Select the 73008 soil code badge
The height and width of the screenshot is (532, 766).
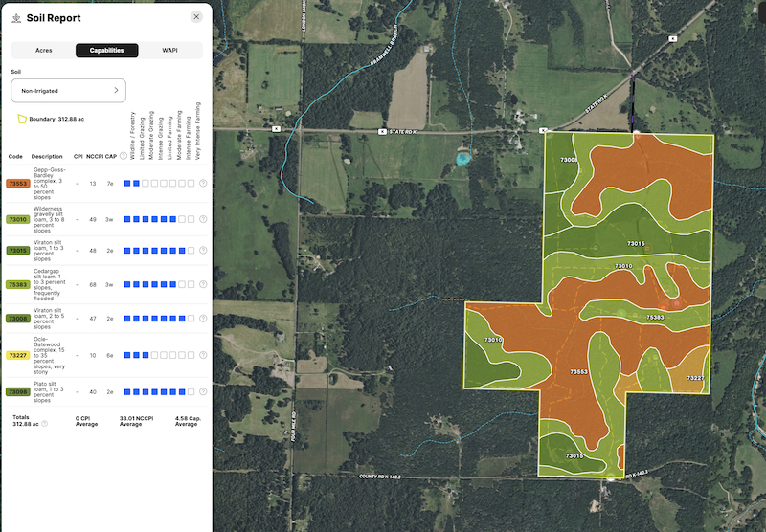[18, 319]
